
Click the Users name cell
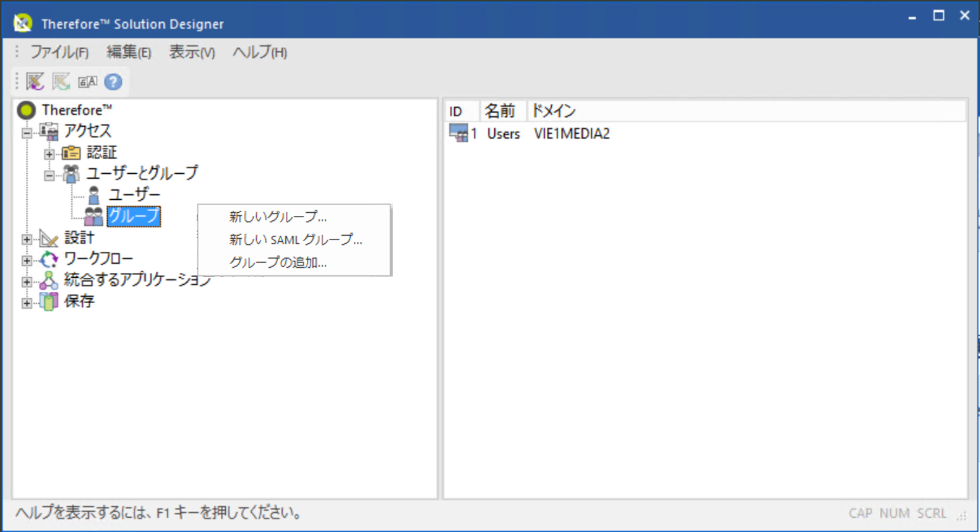(x=503, y=134)
